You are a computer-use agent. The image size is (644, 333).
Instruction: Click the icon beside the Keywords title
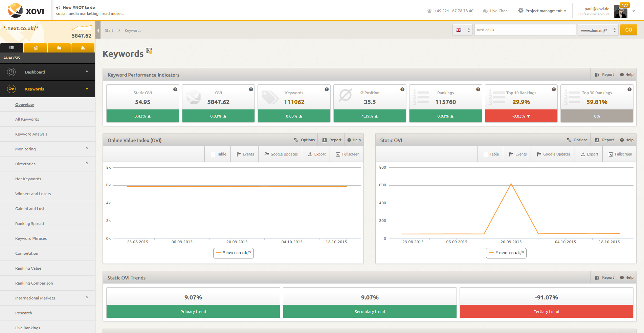[149, 51]
